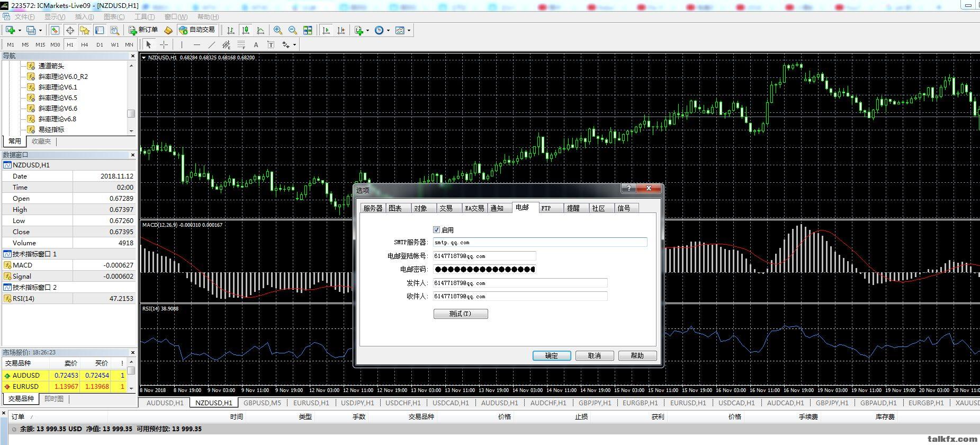The height and width of the screenshot is (445, 980).
Task: Open the 文件 File menu
Action: point(24,17)
